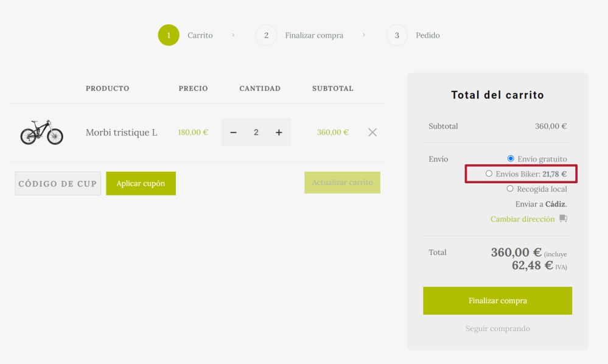This screenshot has width=608, height=364.
Task: Click the step 1 circle icon
Action: (x=169, y=35)
